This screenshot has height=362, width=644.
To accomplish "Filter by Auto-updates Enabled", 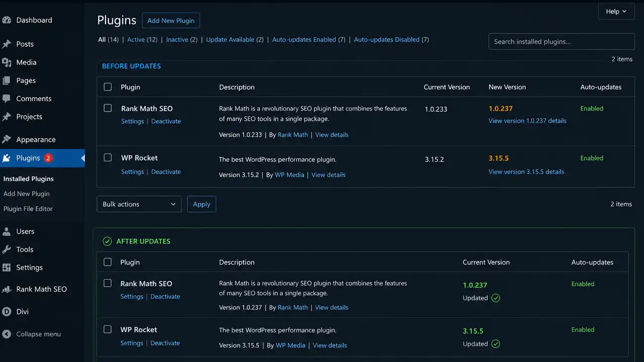I will pyautogui.click(x=304, y=40).
